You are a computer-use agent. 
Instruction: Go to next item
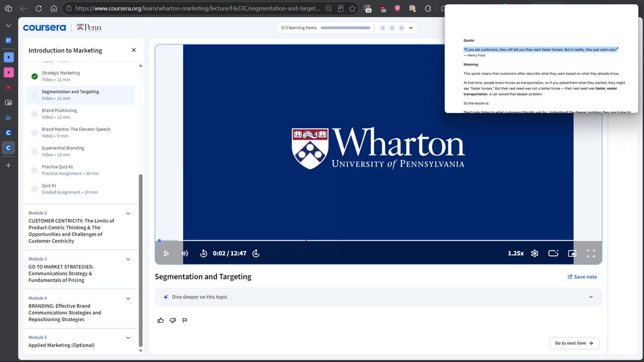click(x=574, y=343)
